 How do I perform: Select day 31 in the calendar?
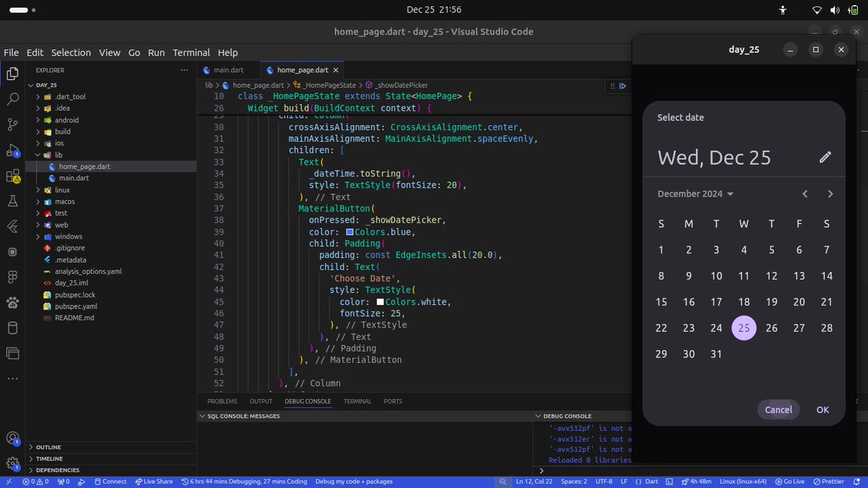tap(716, 354)
